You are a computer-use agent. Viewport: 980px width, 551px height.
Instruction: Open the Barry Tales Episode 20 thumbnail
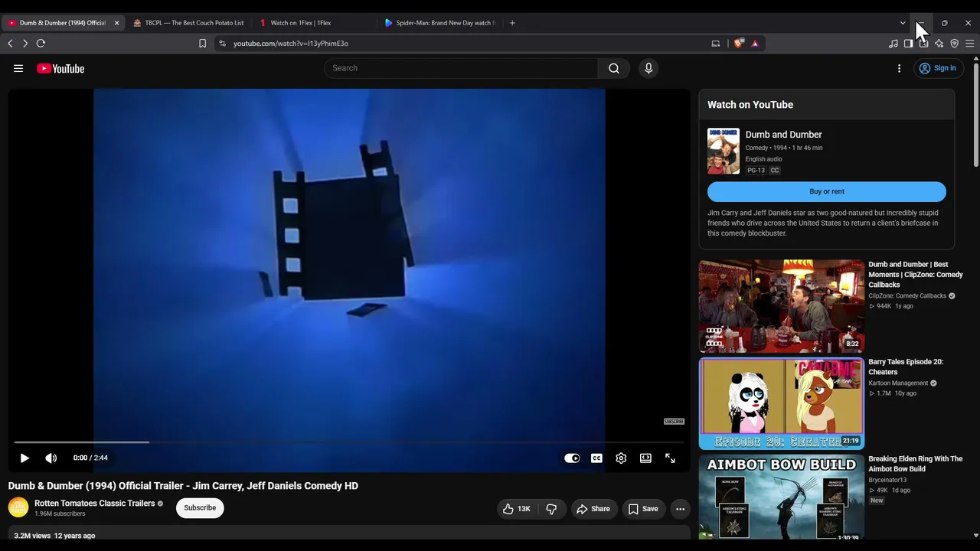[781, 403]
